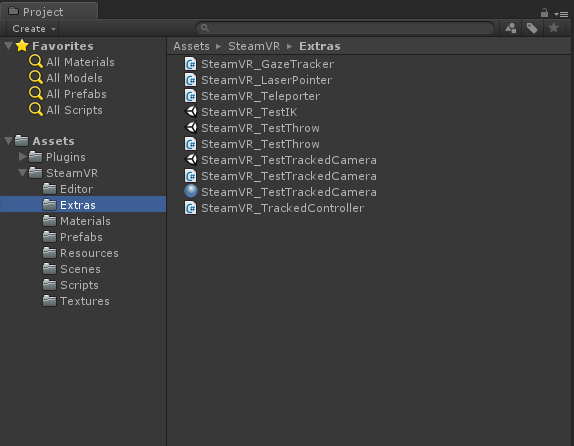Screen dimensions: 574x446
Task: Click Extras in the breadcrumb path
Action: (x=320, y=46)
